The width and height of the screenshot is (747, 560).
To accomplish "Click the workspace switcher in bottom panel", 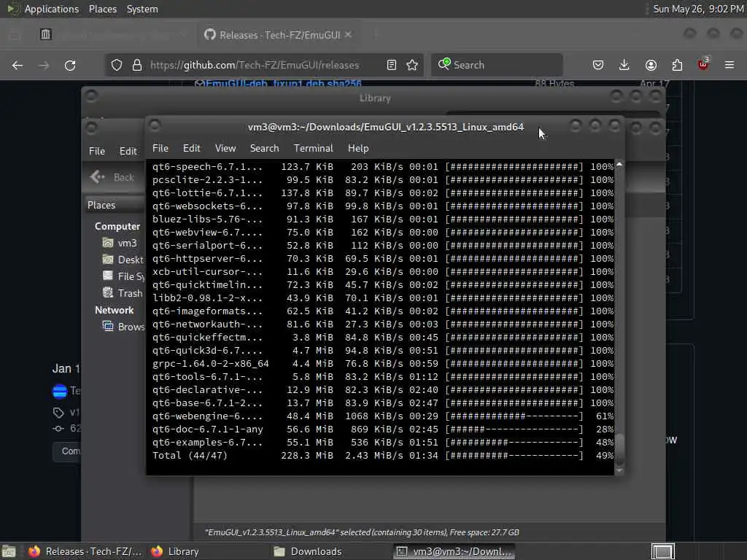I will click(x=662, y=551).
